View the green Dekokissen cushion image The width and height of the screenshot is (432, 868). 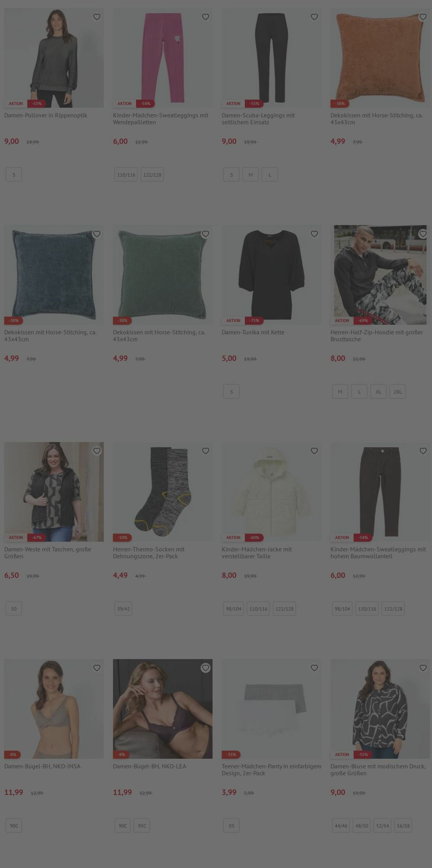(162, 275)
